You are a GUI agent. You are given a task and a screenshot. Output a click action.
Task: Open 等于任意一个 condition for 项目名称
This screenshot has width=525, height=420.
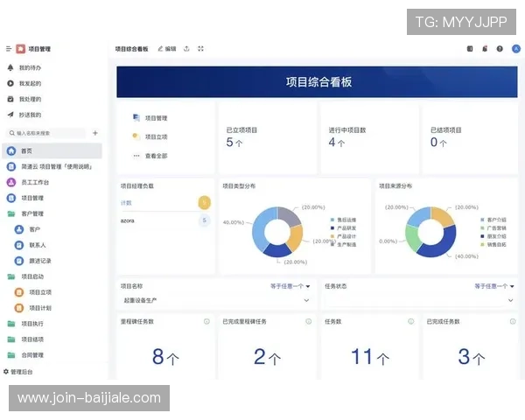[x=290, y=286]
